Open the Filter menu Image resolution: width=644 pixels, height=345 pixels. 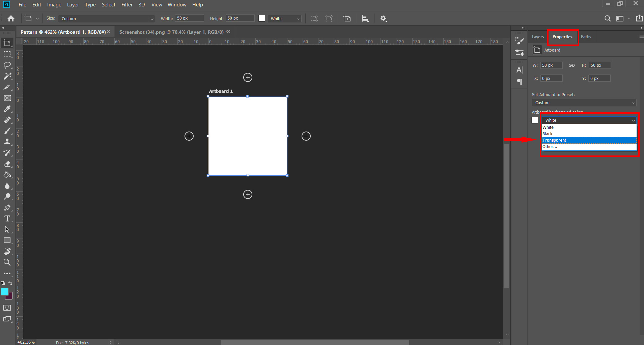(127, 5)
